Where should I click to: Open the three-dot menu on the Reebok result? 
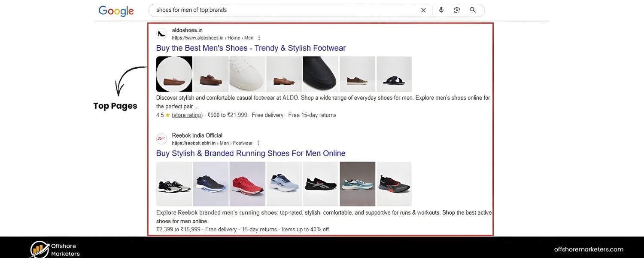258,143
